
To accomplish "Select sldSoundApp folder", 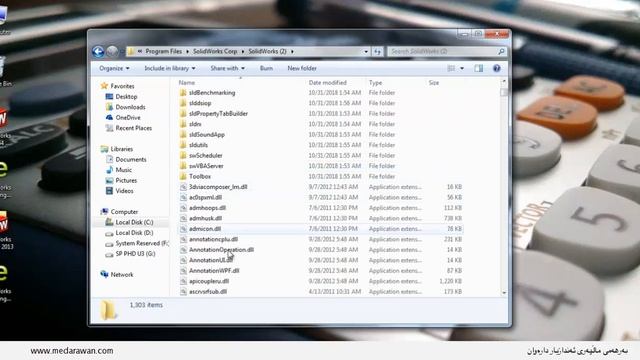I will [x=207, y=135].
